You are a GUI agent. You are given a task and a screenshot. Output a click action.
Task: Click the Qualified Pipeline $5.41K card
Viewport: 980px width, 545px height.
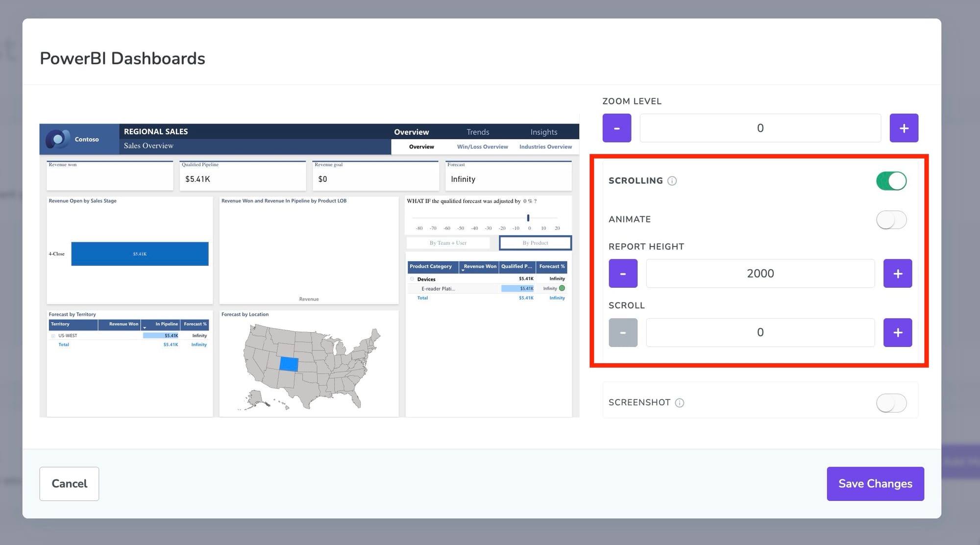tap(243, 176)
